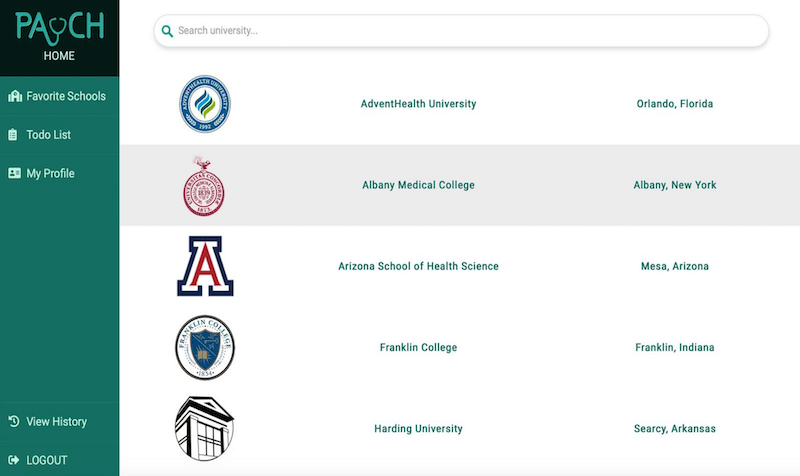Open the AdventHealth University logo

(x=204, y=105)
